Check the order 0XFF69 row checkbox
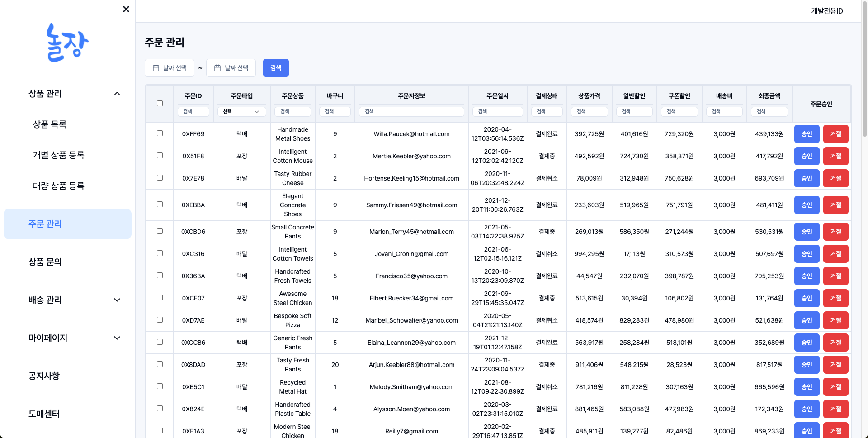 pos(160,133)
